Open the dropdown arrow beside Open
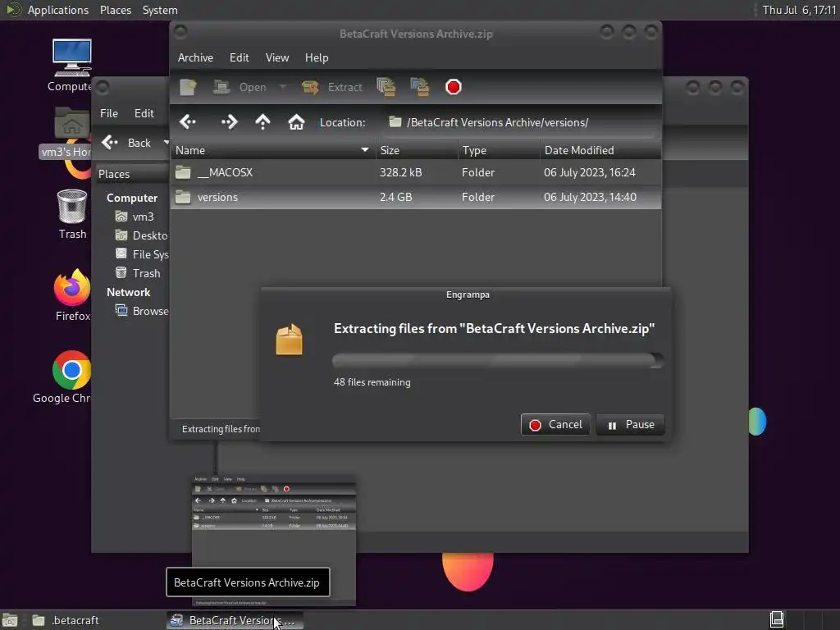The width and height of the screenshot is (840, 630). (x=282, y=87)
